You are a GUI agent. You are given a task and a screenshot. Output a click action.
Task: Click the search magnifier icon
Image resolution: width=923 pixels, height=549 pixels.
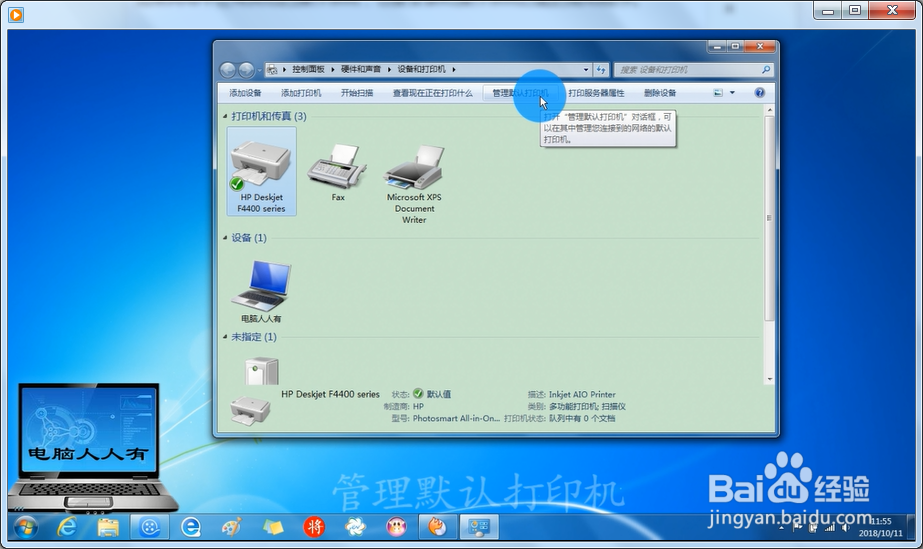coord(765,69)
